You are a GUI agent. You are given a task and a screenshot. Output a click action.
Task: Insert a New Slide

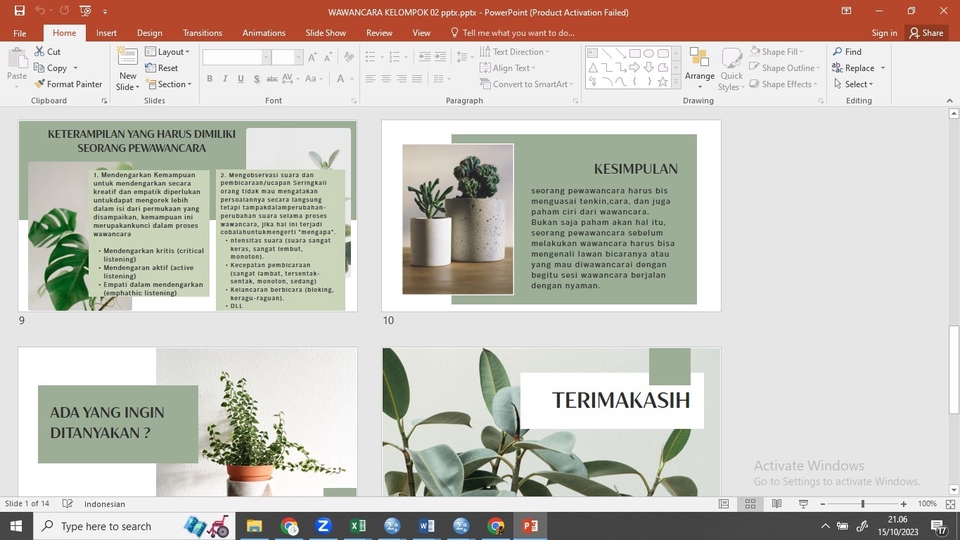coord(127,69)
